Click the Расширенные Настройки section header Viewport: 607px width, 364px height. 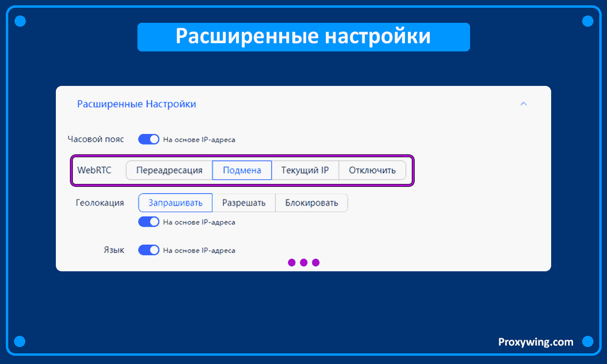pyautogui.click(x=136, y=104)
